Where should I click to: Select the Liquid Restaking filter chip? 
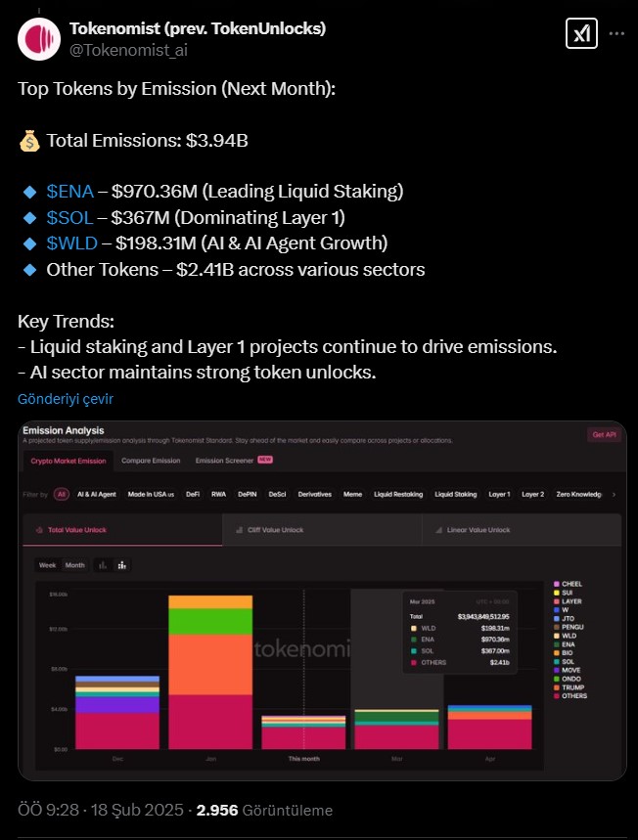click(x=398, y=495)
